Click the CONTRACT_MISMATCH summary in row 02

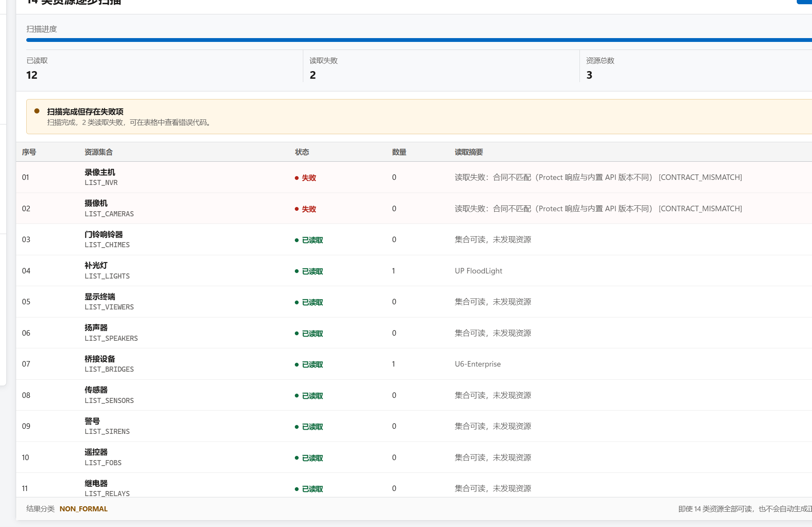point(598,209)
